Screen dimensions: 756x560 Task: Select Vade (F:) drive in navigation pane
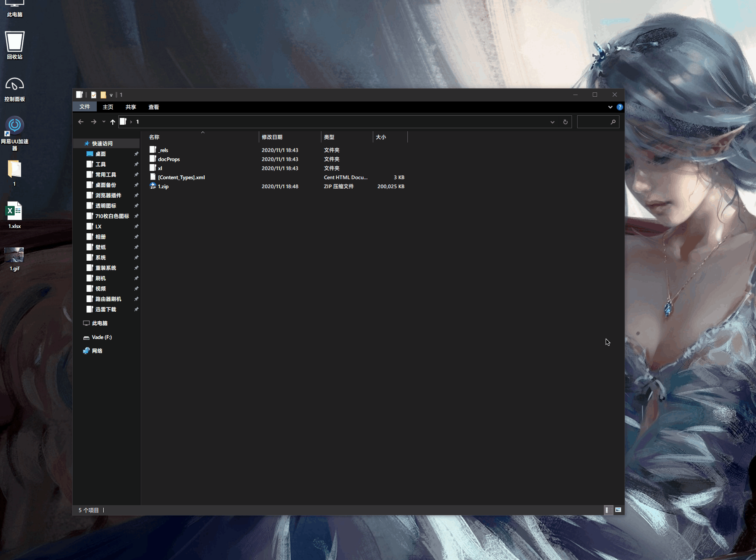(102, 337)
